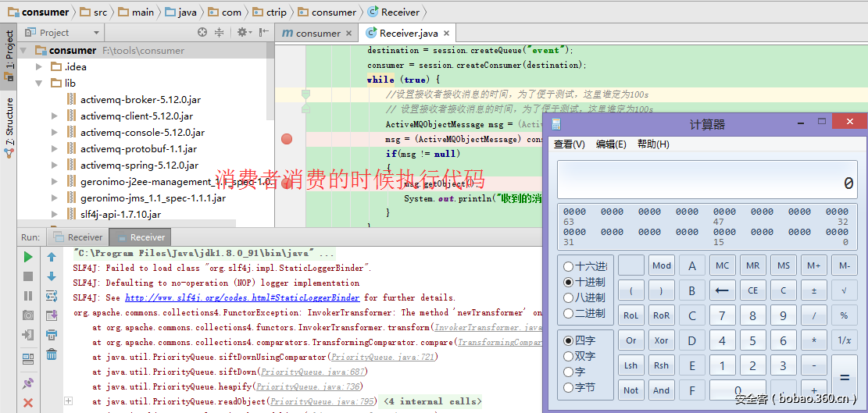Viewport: 868px width, 413px height.
Task: Pin the current Run tab
Action: 28,383
